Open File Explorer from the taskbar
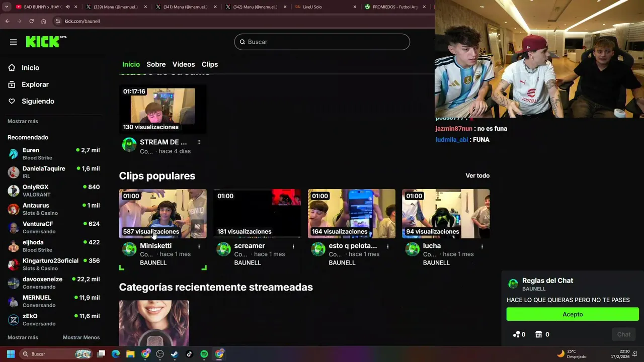 (130, 354)
